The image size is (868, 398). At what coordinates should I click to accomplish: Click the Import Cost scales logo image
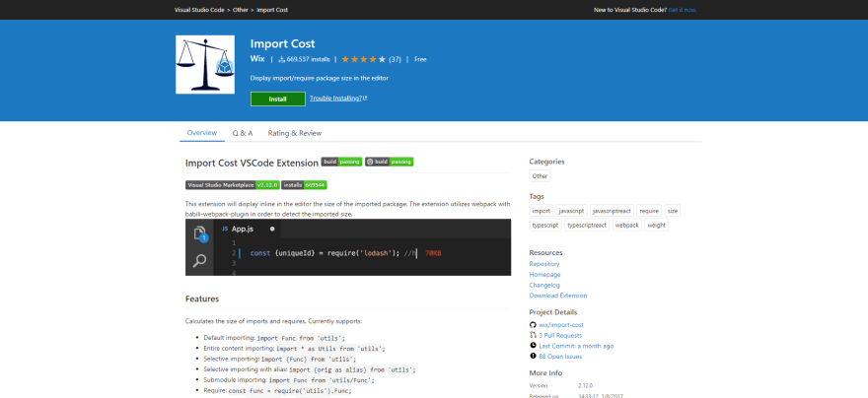tap(205, 65)
